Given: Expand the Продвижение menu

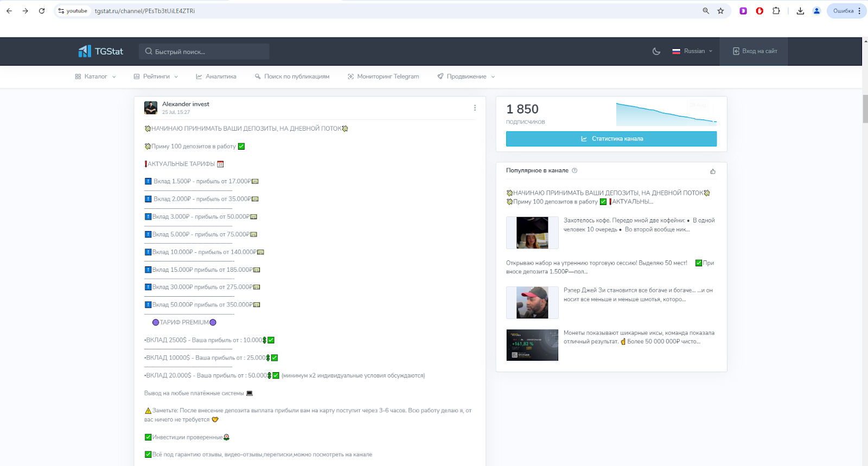Looking at the screenshot, I should tap(466, 76).
